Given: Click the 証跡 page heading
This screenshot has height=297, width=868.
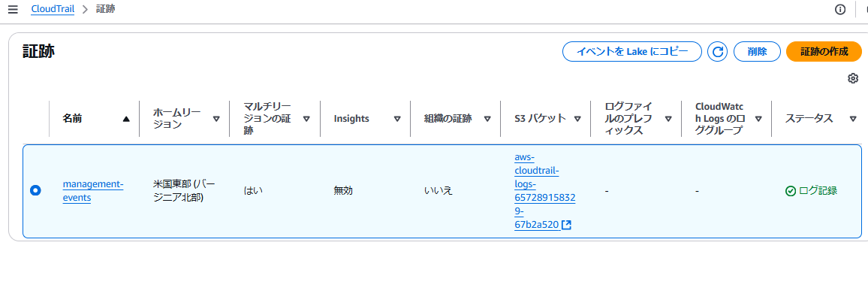Looking at the screenshot, I should tap(38, 52).
